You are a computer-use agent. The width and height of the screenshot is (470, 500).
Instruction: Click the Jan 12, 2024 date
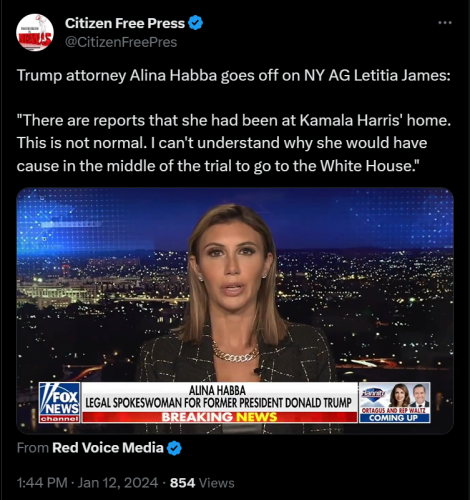click(118, 483)
